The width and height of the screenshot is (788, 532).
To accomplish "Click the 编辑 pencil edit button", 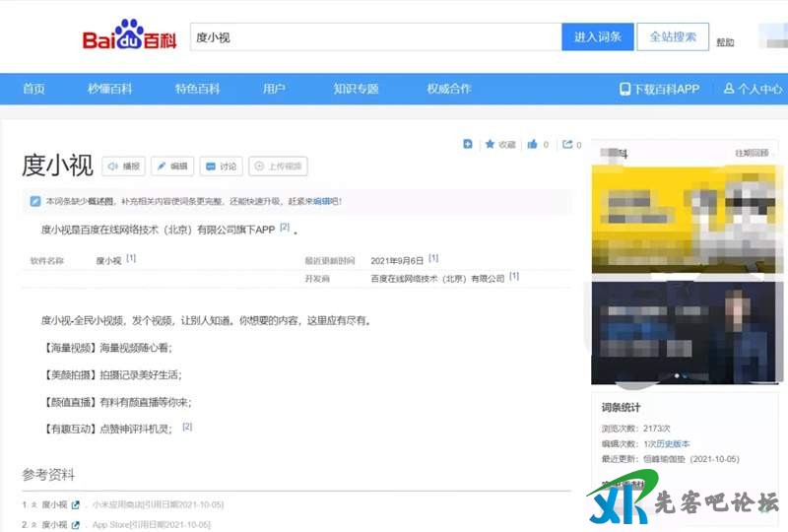I will 171,166.
